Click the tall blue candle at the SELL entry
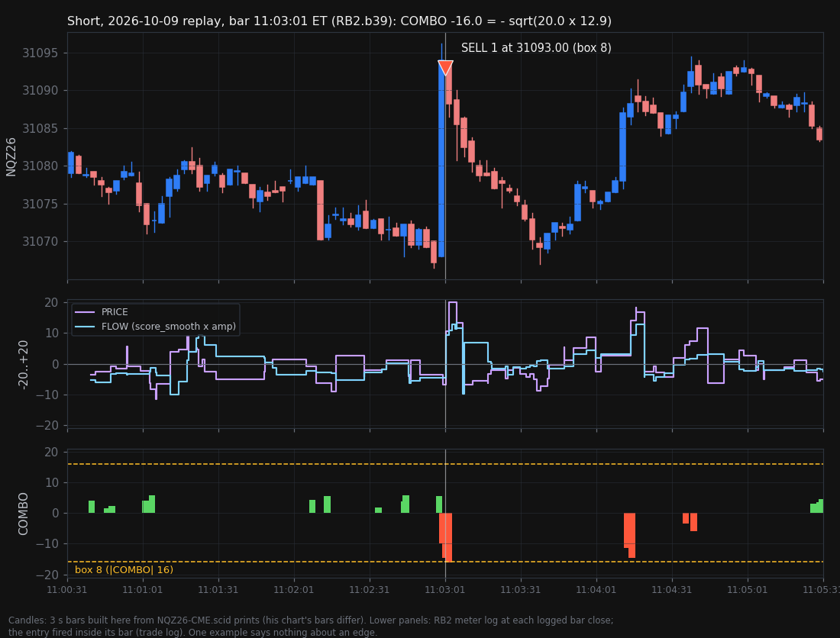Image resolution: width=840 pixels, height=638 pixels. click(441, 159)
